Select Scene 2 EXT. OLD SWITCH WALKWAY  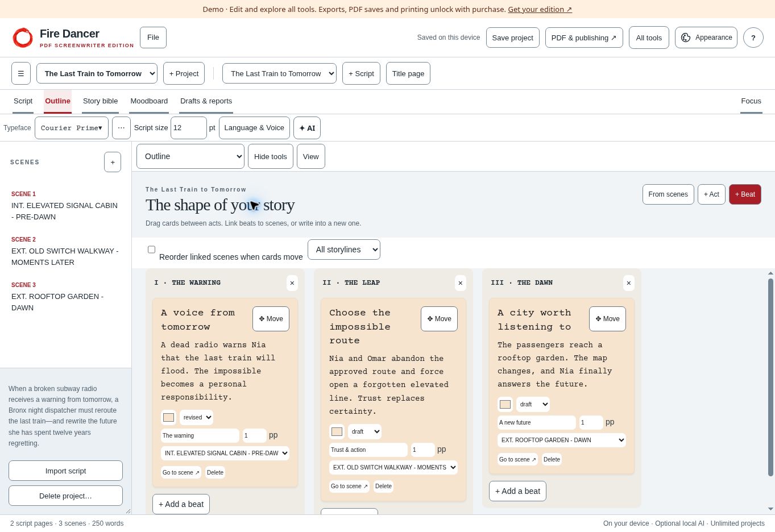(65, 251)
